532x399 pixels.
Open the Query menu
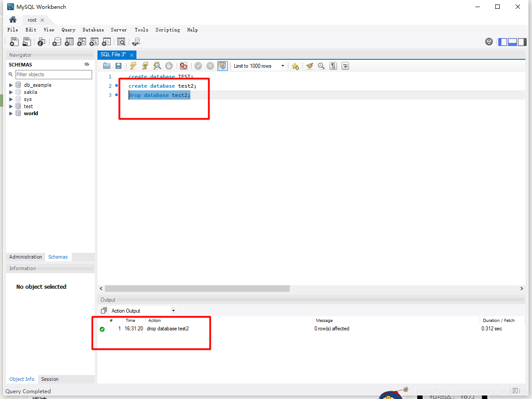click(68, 30)
